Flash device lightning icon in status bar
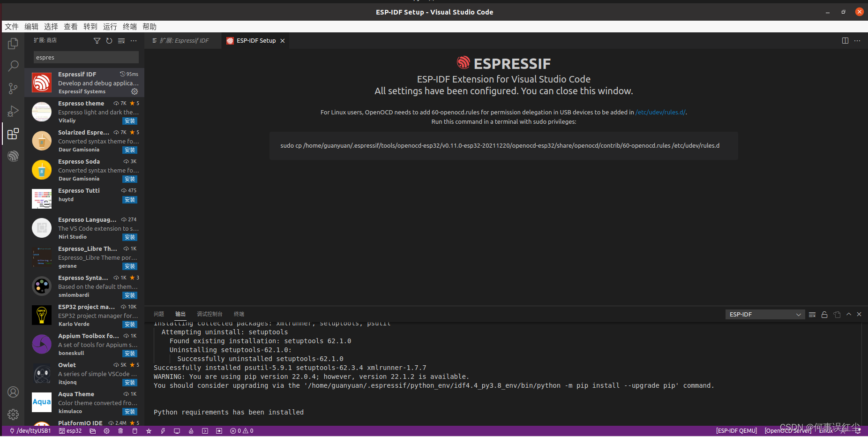 point(163,431)
